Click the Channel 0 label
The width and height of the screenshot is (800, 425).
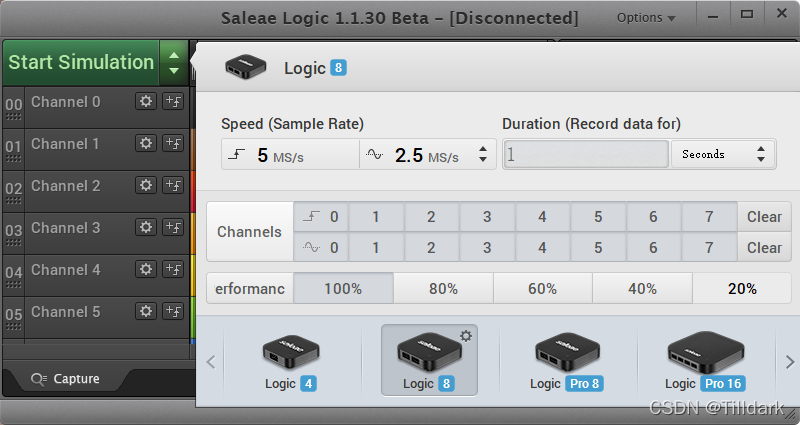coord(65,102)
